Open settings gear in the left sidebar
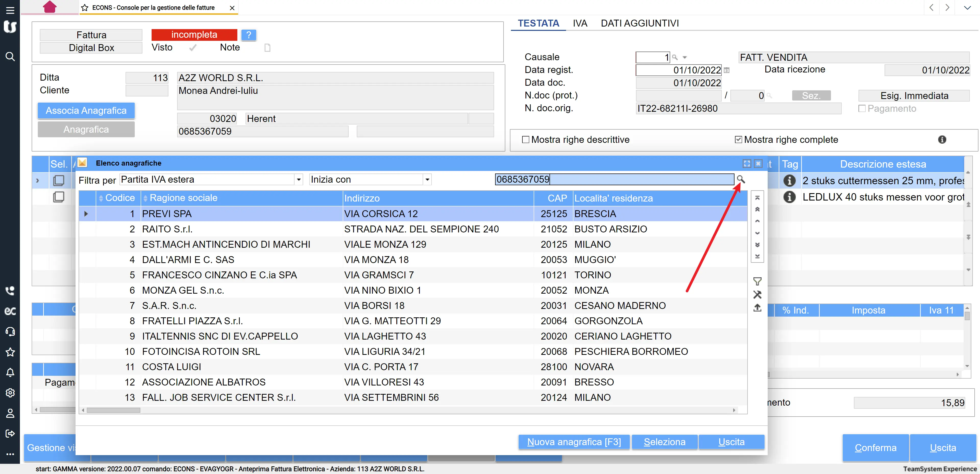This screenshot has width=980, height=474. tap(10, 393)
